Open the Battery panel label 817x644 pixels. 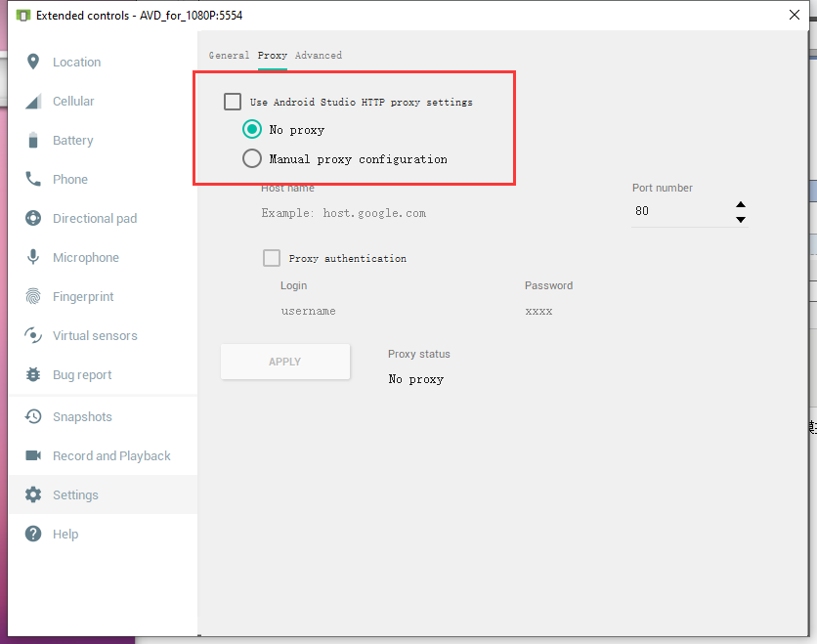73,140
